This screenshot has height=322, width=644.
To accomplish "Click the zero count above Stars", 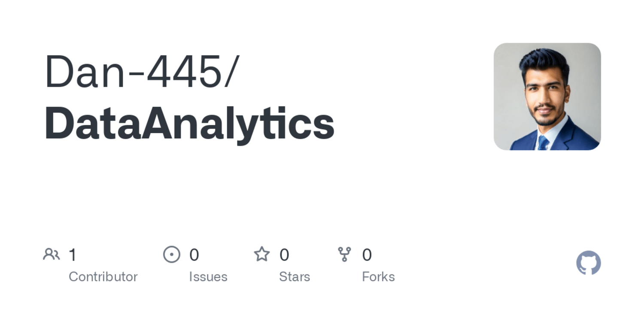I will point(284,255).
